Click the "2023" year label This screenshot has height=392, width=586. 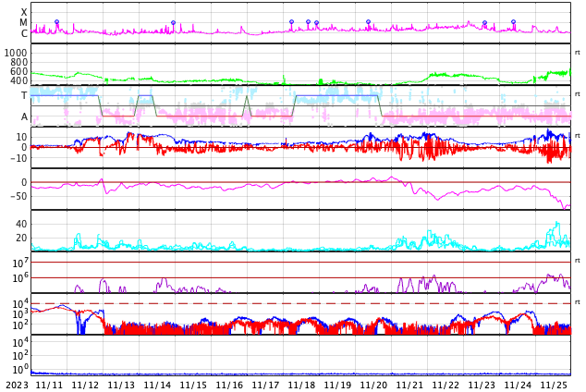click(18, 385)
